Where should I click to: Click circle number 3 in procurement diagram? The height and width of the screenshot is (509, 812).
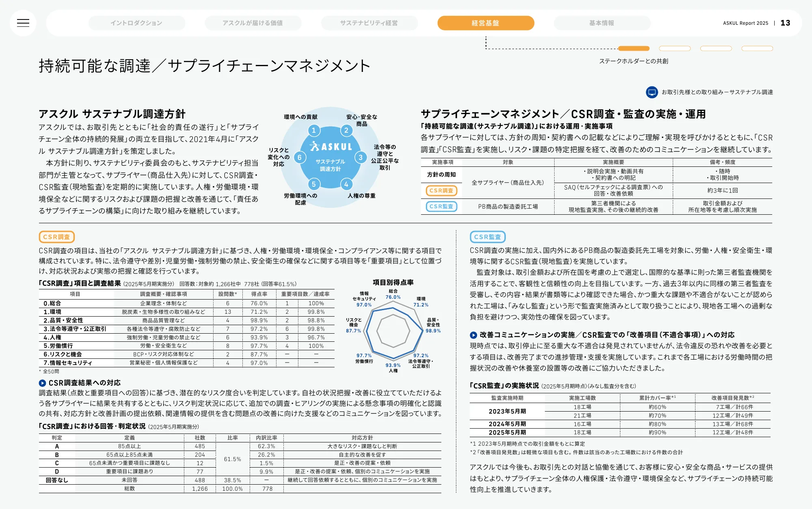coord(361,157)
